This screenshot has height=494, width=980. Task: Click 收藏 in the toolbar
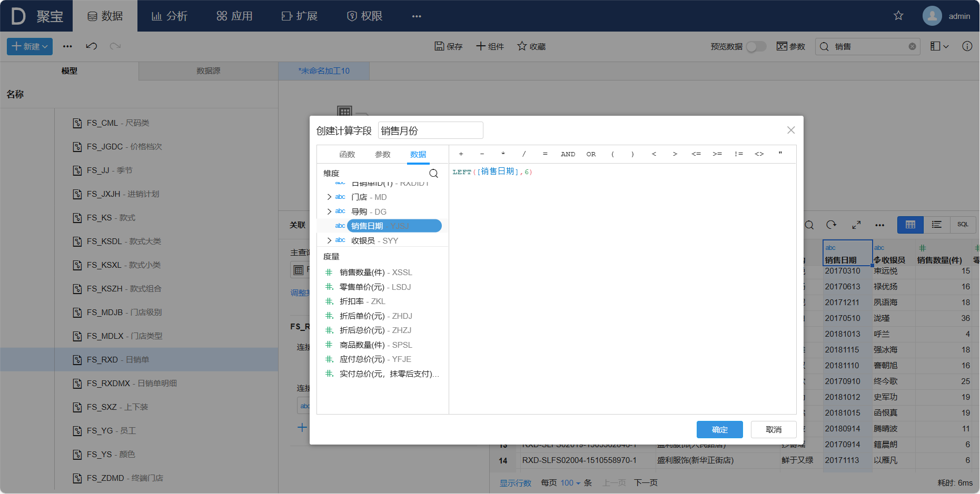[x=531, y=46]
